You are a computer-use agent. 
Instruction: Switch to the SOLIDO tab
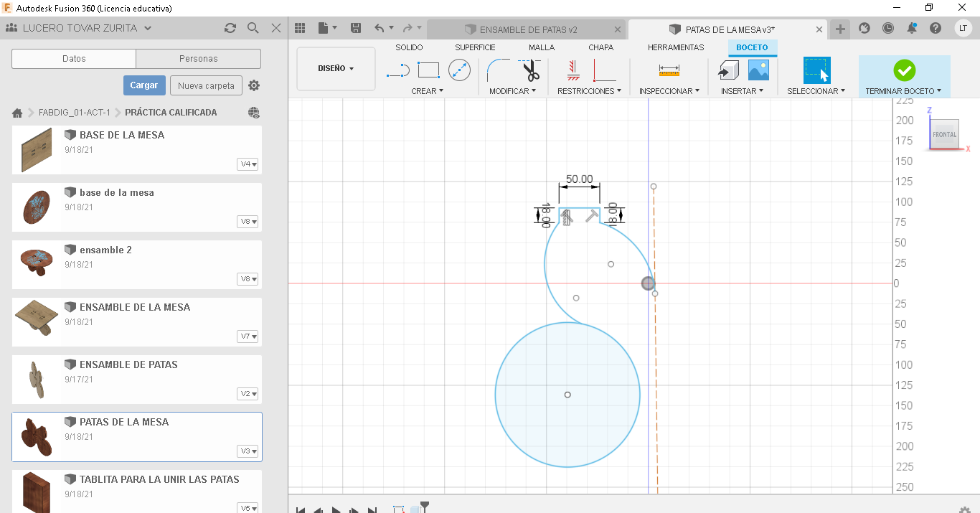click(409, 47)
